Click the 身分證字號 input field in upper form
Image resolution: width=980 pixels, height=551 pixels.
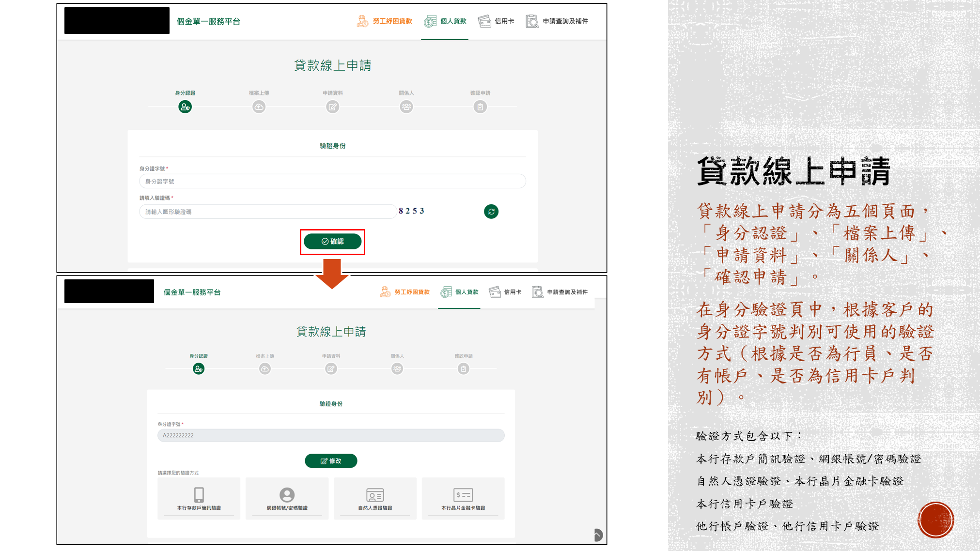(332, 181)
